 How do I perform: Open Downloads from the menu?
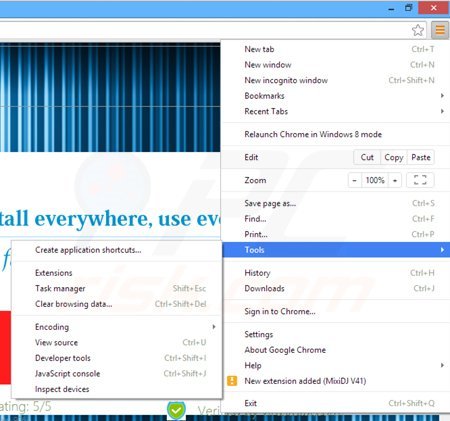(336, 288)
